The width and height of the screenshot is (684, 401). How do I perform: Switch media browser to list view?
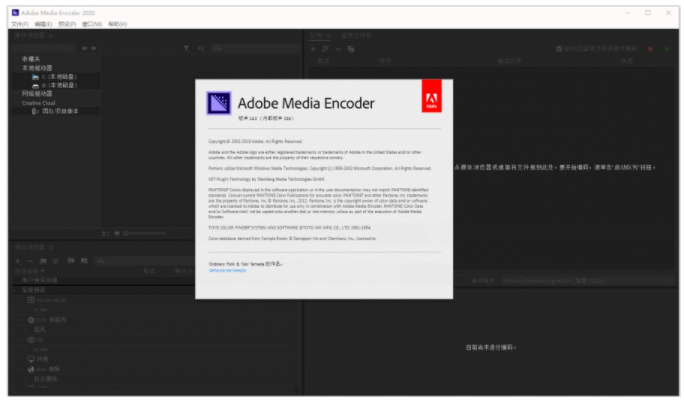pyautogui.click(x=106, y=233)
